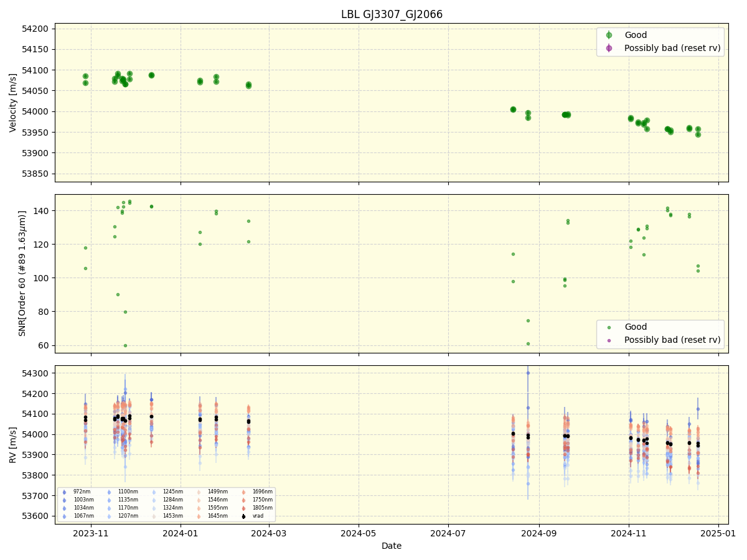The image size is (747, 560).
Task: Click the 972nm legend entry
Action: click(x=82, y=492)
